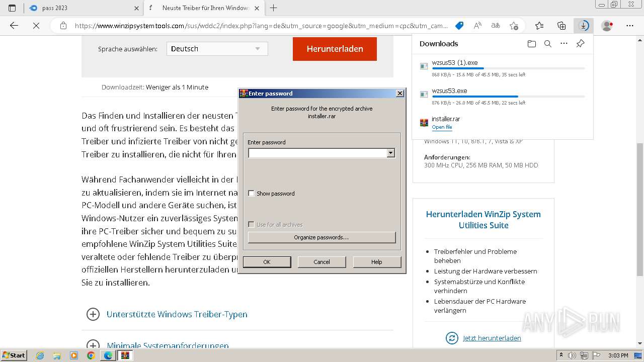Open the Favorites list icon
644x362 pixels.
[x=539, y=26]
